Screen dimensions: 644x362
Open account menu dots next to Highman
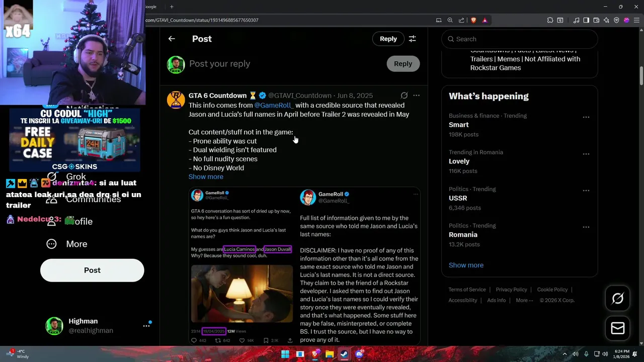[146, 326]
